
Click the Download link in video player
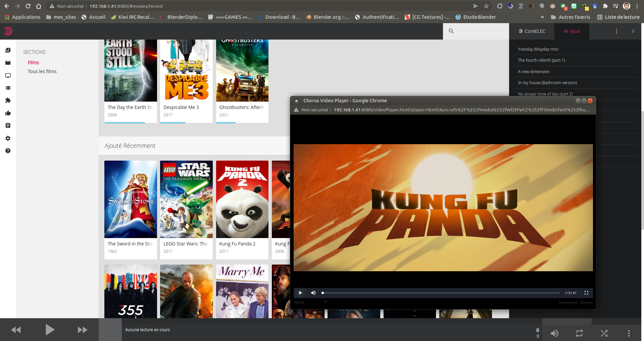567,302
